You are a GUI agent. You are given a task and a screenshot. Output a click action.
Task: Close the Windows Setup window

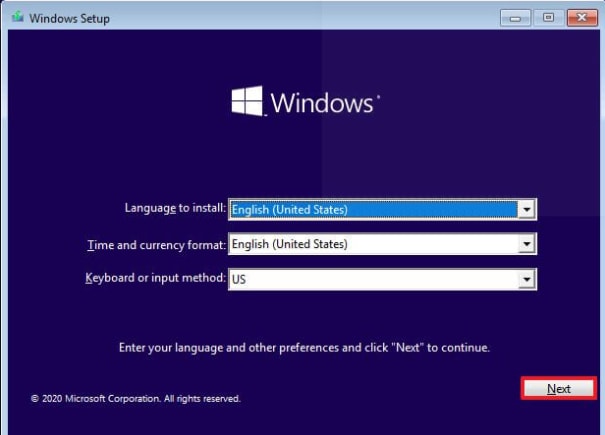coord(582,18)
